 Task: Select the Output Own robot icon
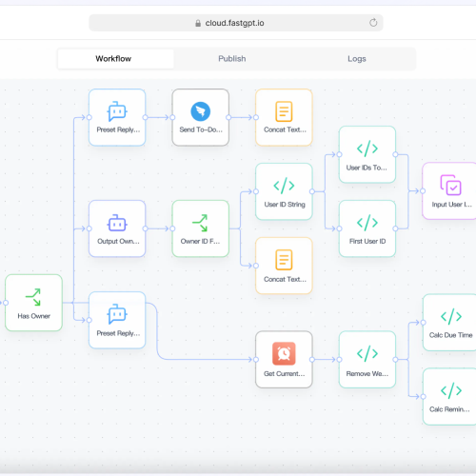coord(117,223)
